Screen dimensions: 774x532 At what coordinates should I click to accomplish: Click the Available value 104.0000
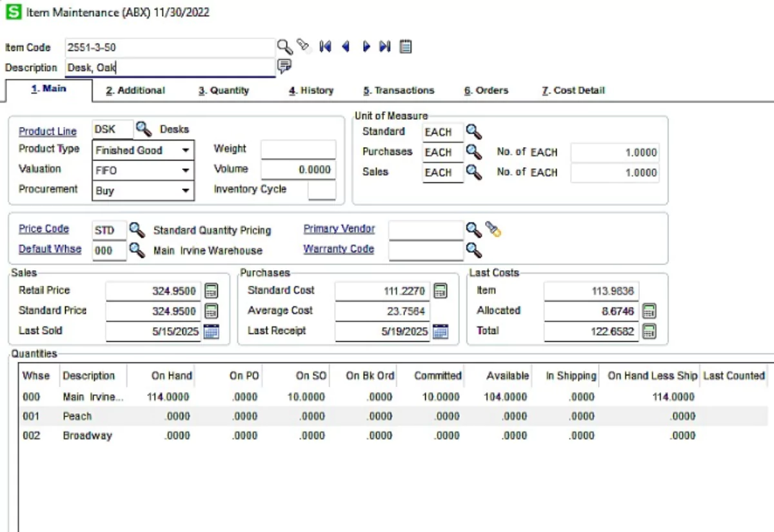pyautogui.click(x=505, y=397)
